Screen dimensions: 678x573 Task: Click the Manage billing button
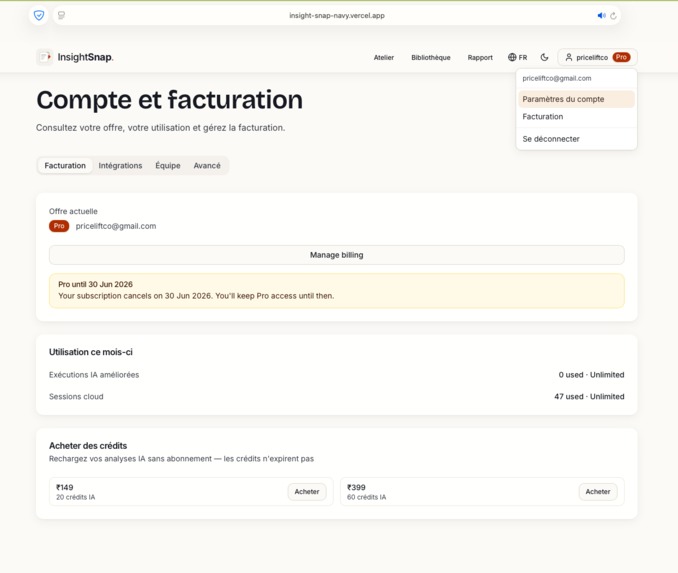[x=336, y=255]
